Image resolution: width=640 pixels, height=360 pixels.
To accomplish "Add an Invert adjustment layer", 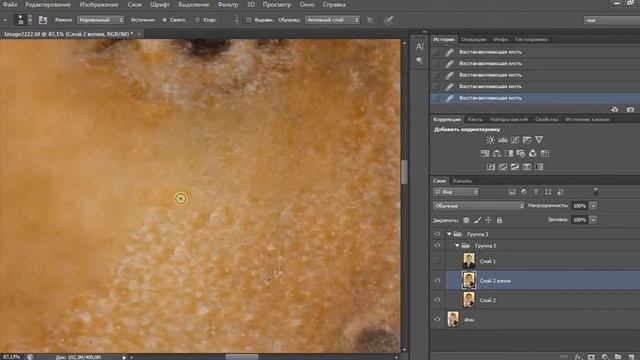I will [491, 167].
